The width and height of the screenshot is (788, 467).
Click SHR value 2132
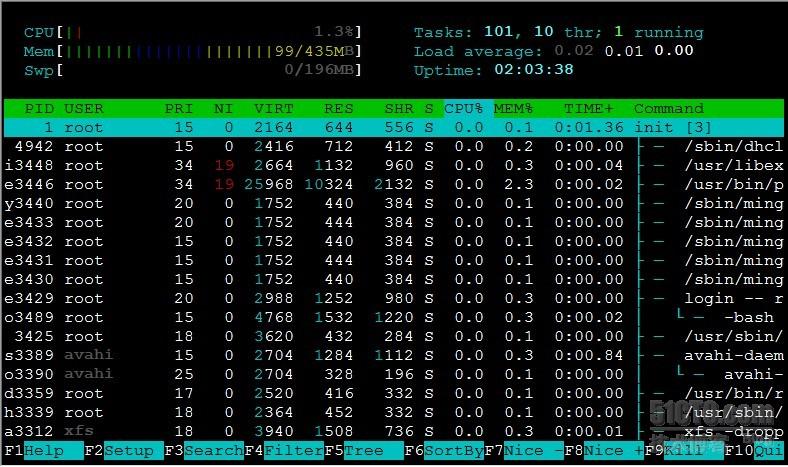[394, 184]
